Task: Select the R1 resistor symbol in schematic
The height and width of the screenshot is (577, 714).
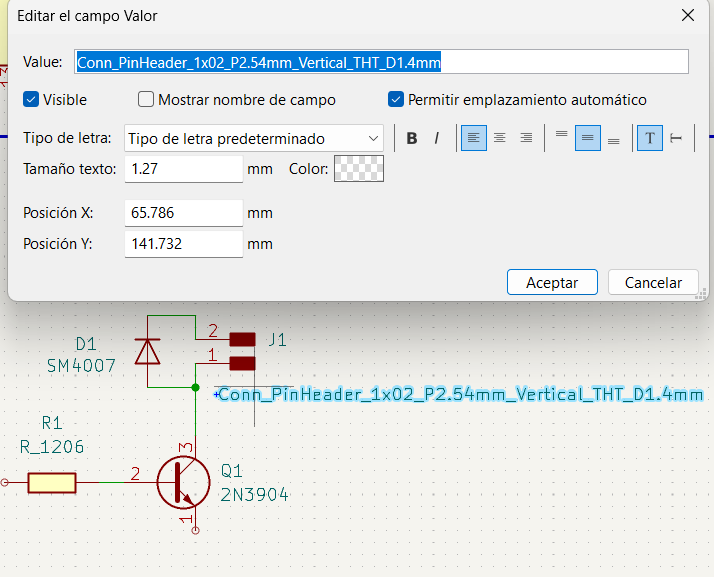Action: [x=51, y=483]
